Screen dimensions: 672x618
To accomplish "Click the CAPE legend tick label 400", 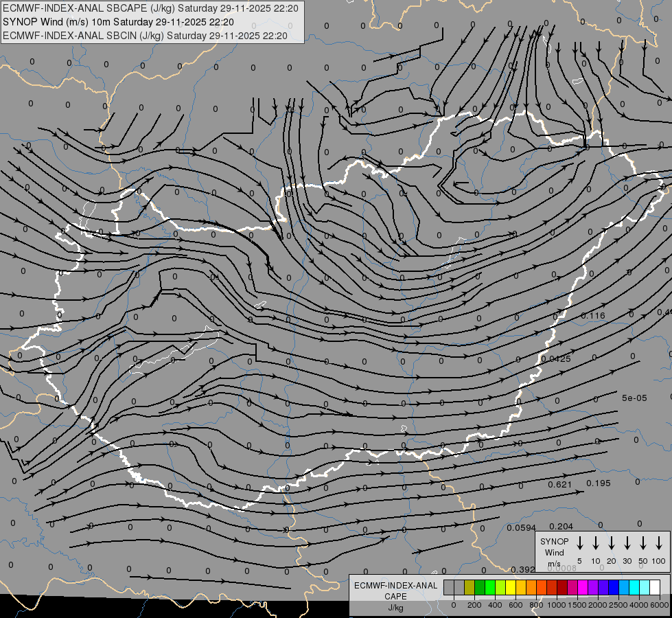I will click(495, 605).
